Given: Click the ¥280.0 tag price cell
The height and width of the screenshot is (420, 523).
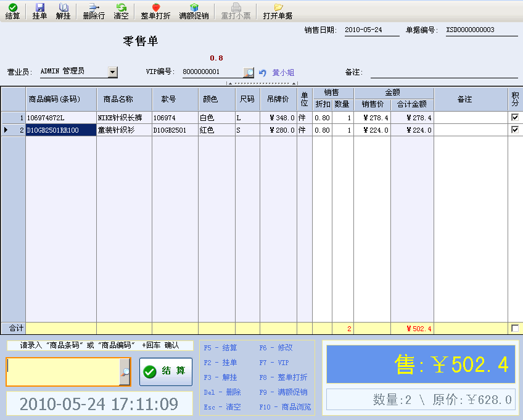Looking at the screenshot, I should pyautogui.click(x=279, y=130).
